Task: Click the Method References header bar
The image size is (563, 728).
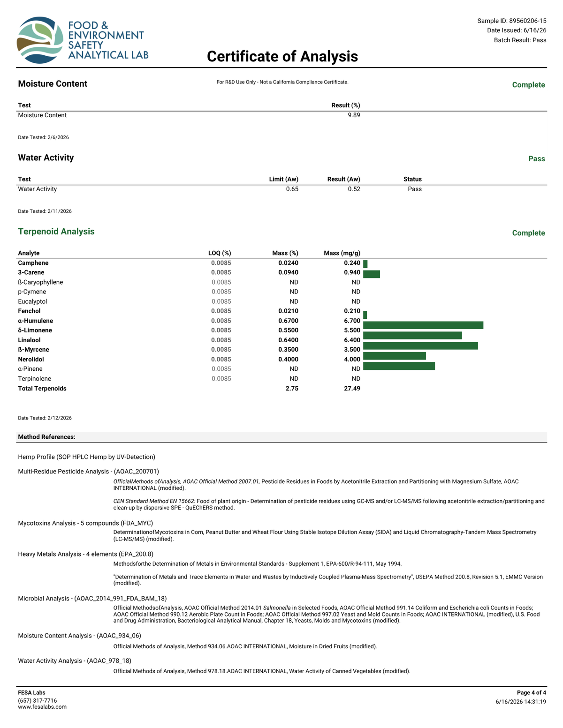Action: [281, 437]
